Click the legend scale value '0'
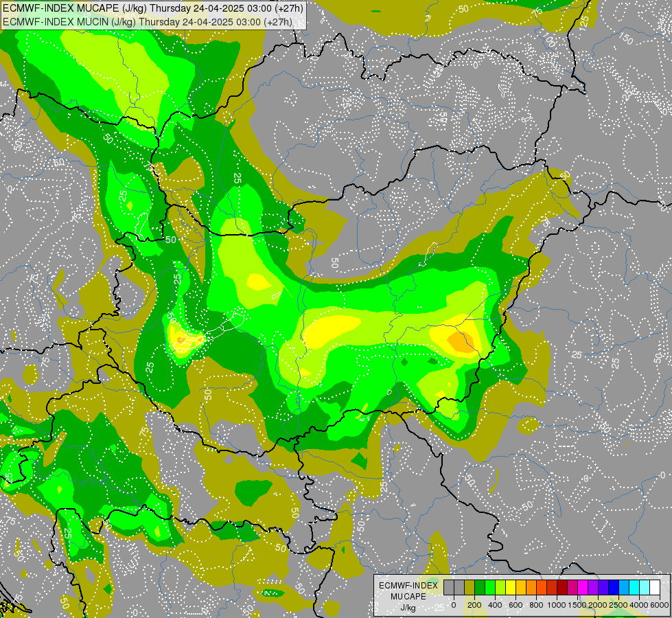This screenshot has width=672, height=618. pos(454,605)
